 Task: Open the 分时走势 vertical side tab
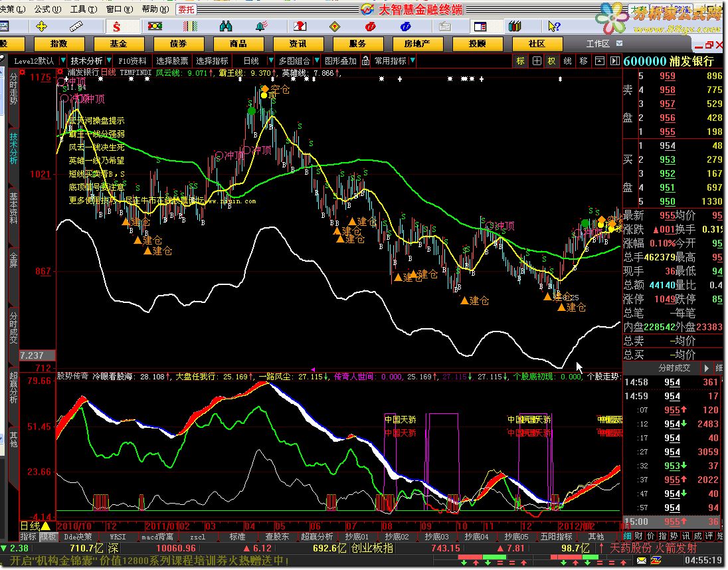13,88
